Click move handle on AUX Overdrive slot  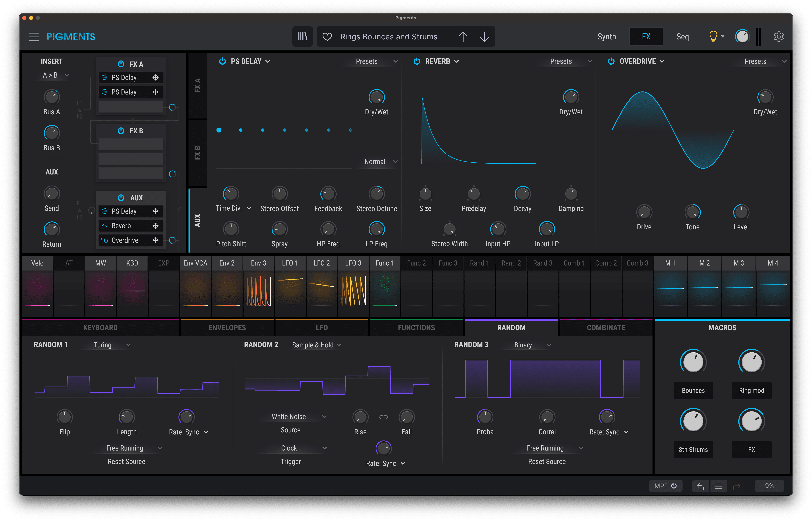click(x=156, y=240)
